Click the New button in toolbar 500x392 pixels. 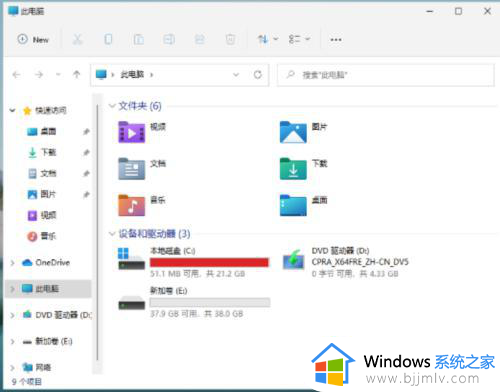pos(33,40)
